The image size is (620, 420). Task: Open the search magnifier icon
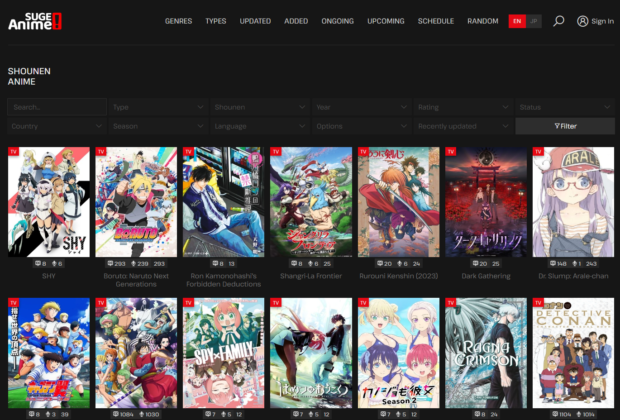tap(558, 21)
